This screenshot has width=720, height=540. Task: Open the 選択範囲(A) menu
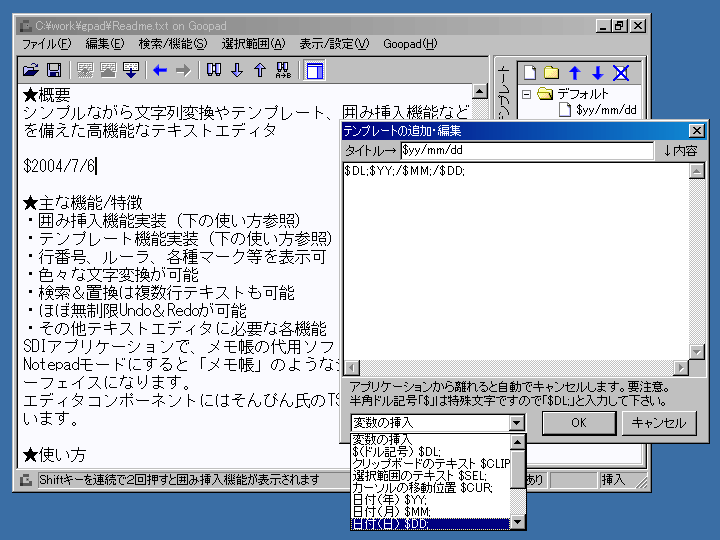253,44
